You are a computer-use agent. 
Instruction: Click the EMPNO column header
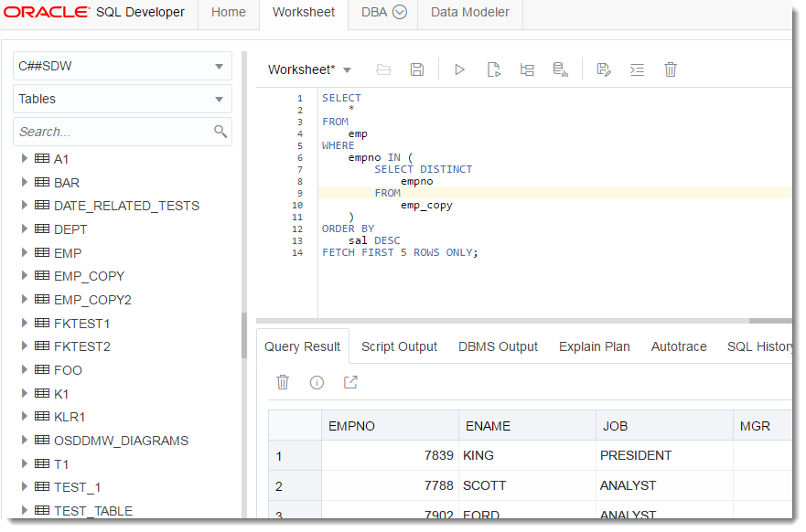(390, 426)
